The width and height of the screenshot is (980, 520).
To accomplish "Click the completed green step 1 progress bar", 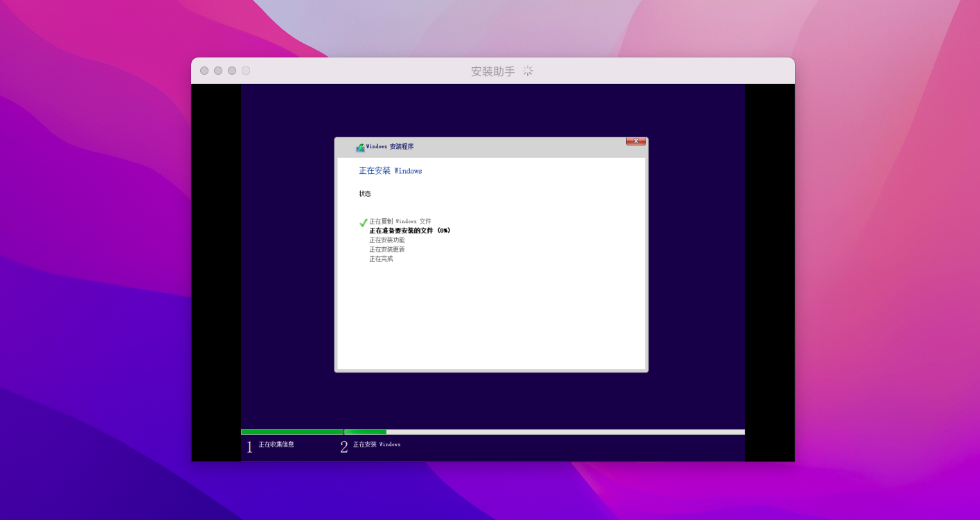I will click(x=292, y=432).
